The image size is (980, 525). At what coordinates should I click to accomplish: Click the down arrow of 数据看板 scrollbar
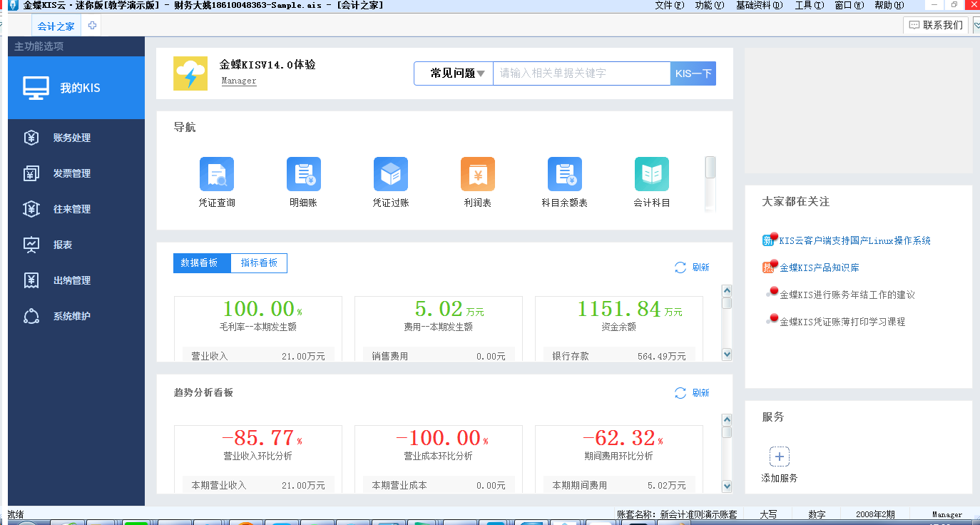[727, 354]
